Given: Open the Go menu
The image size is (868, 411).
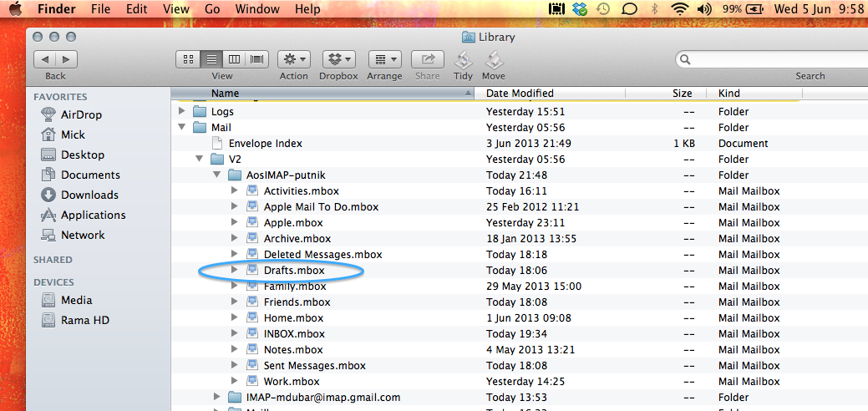Looking at the screenshot, I should pyautogui.click(x=212, y=9).
